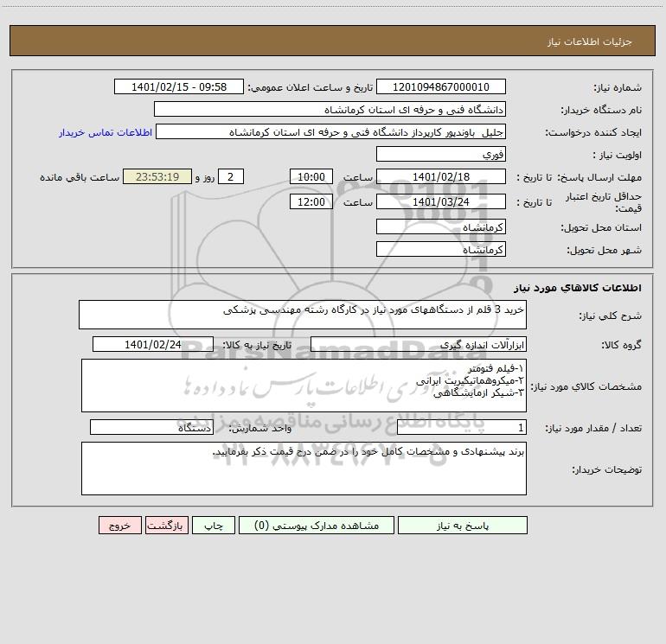This screenshot has width=666, height=644.
Task: Click the label تعداد / مقدار مورد نیاز
Action: (x=593, y=429)
